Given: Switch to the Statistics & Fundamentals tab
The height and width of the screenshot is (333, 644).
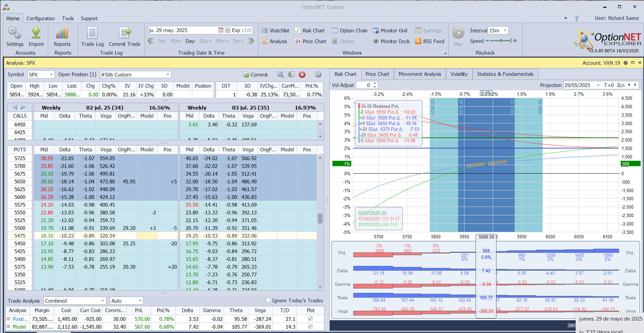Looking at the screenshot, I should point(505,74).
